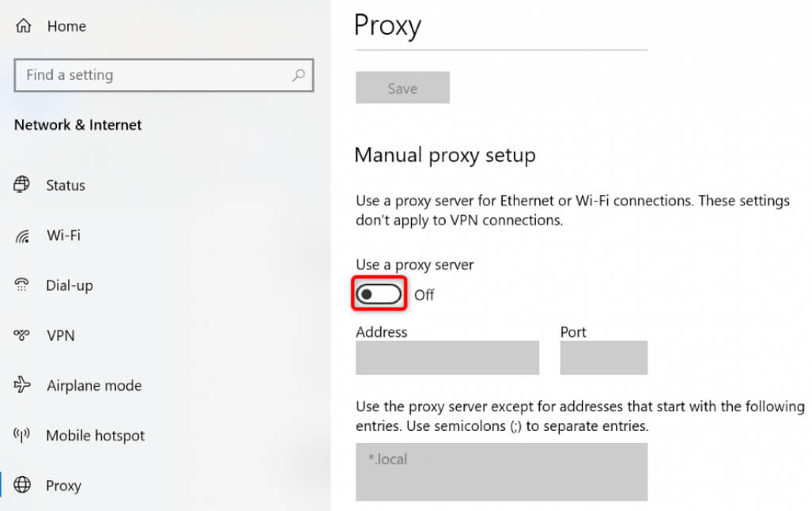Click the proxy exceptions text box
Screen dimensions: 812x511
click(501, 471)
